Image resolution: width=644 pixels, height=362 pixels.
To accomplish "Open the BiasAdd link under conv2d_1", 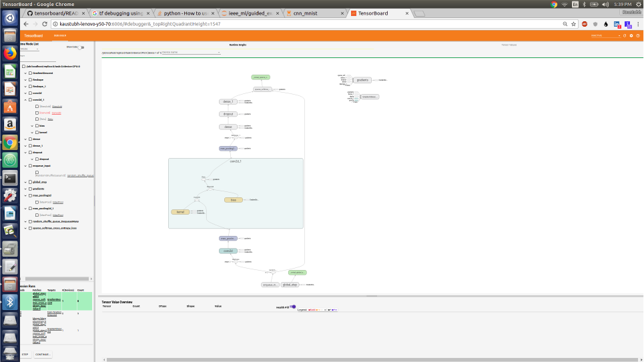I will point(57,106).
